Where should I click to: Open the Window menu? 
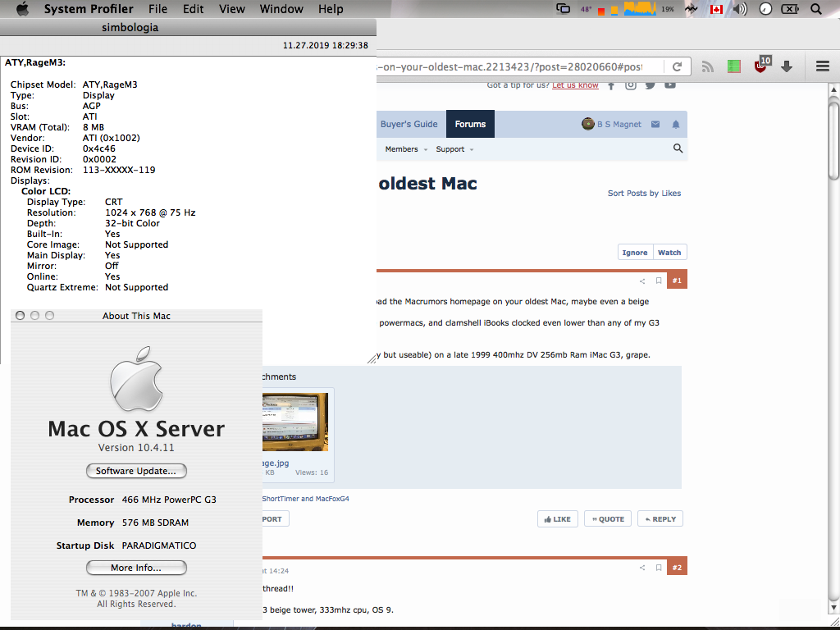[281, 9]
